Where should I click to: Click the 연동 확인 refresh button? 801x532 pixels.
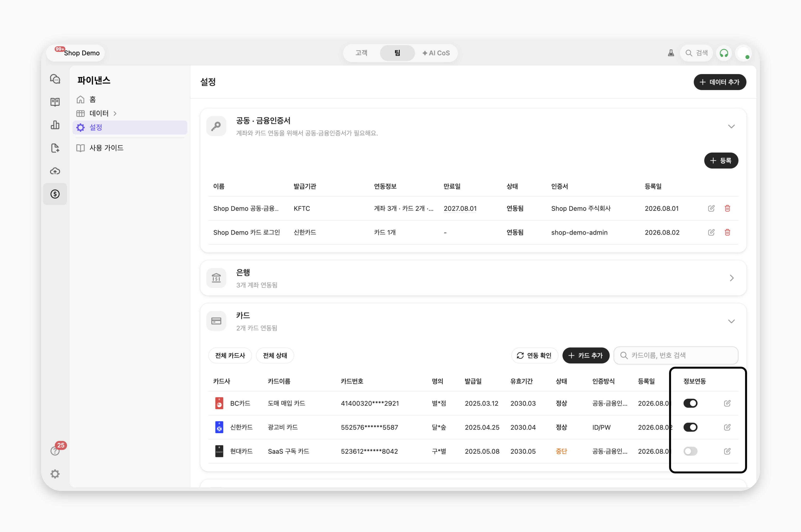coord(534,355)
